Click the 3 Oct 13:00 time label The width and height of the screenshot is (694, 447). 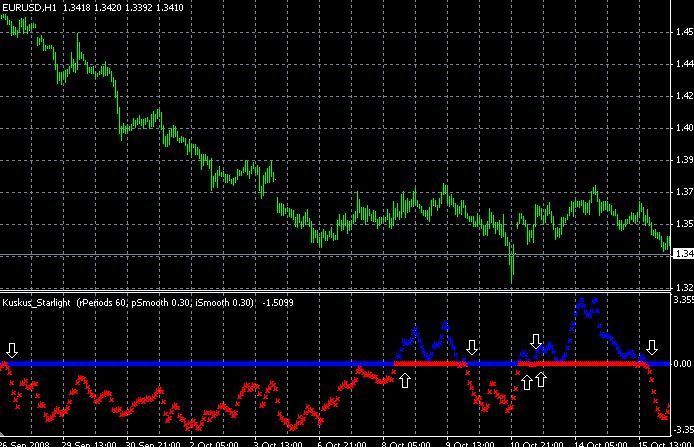click(278, 443)
